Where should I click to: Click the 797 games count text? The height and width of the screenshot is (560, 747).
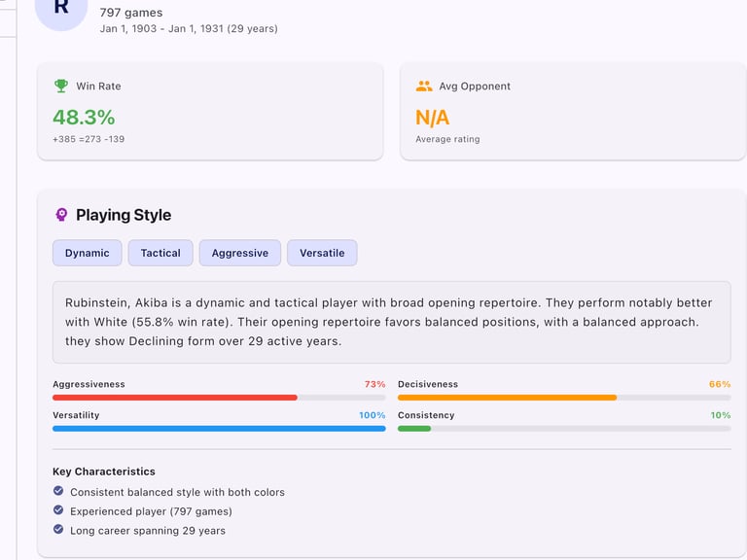(x=131, y=13)
